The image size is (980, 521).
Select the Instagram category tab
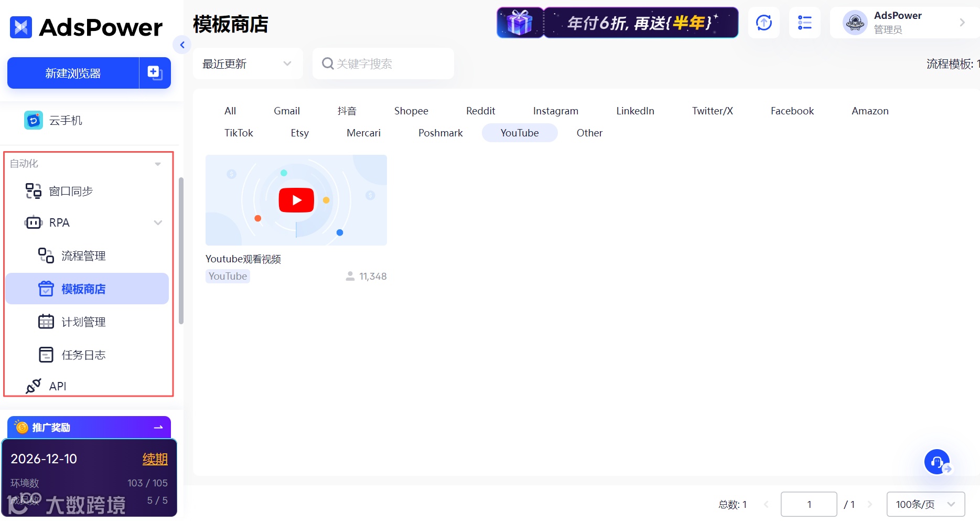(x=556, y=111)
